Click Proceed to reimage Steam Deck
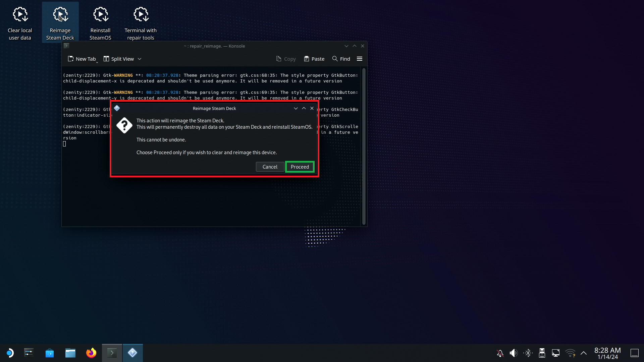644x362 pixels. tap(300, 167)
